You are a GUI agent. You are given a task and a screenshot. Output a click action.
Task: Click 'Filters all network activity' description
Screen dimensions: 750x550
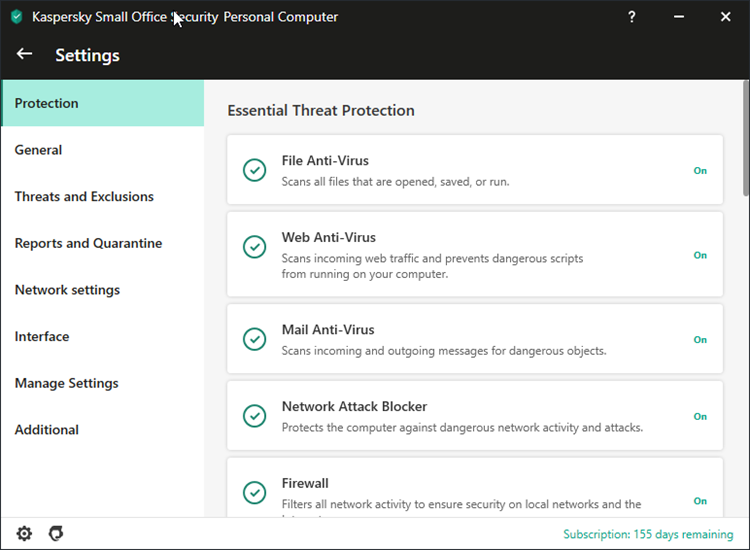461,505
